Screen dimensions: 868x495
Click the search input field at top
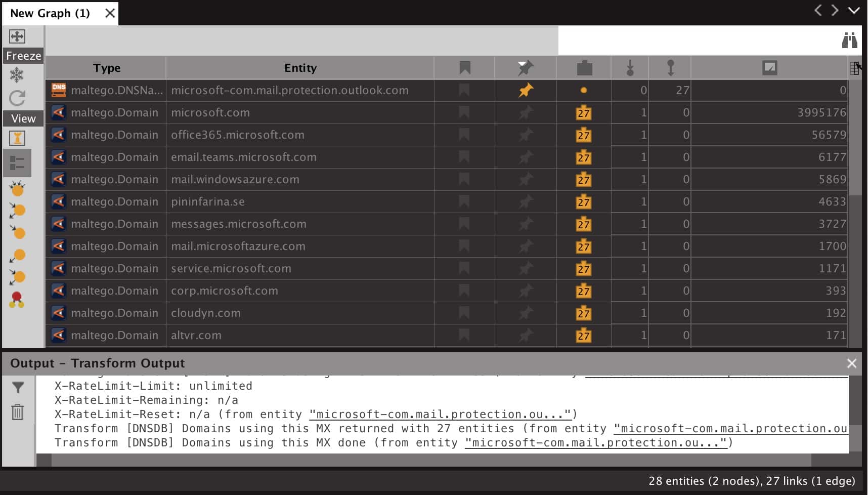pyautogui.click(x=698, y=40)
